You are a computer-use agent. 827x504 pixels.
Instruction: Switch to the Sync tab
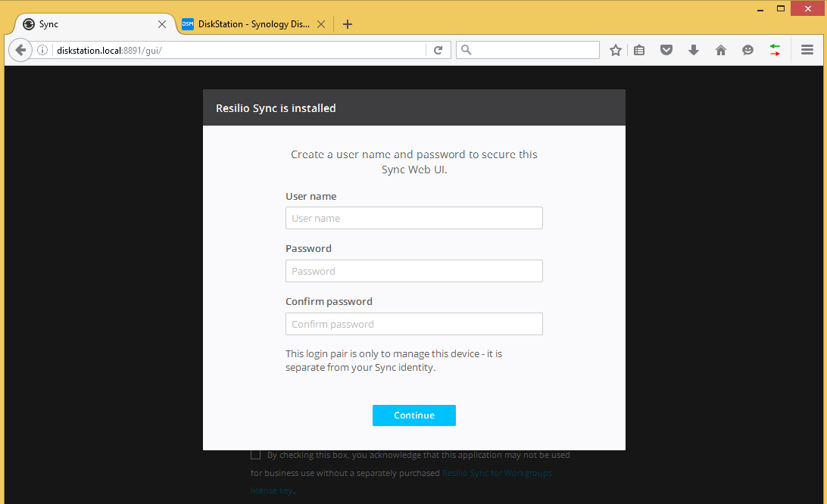pyautogui.click(x=95, y=24)
